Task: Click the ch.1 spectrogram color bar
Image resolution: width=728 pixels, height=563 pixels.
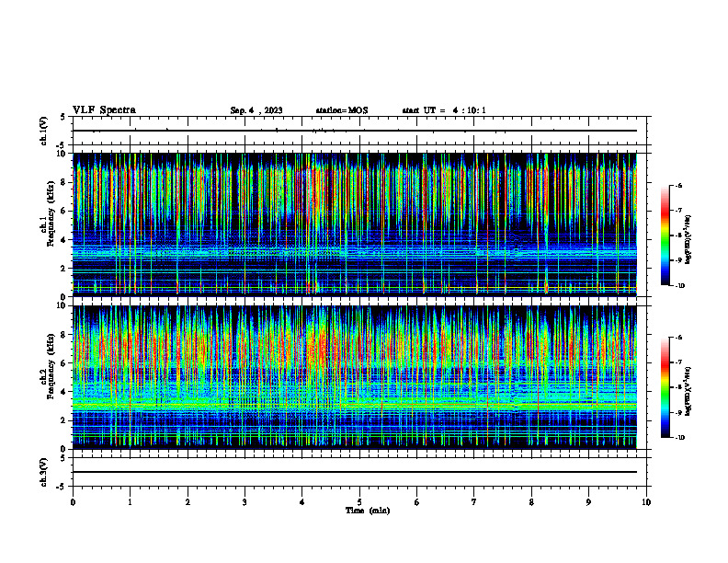Action: tap(665, 236)
